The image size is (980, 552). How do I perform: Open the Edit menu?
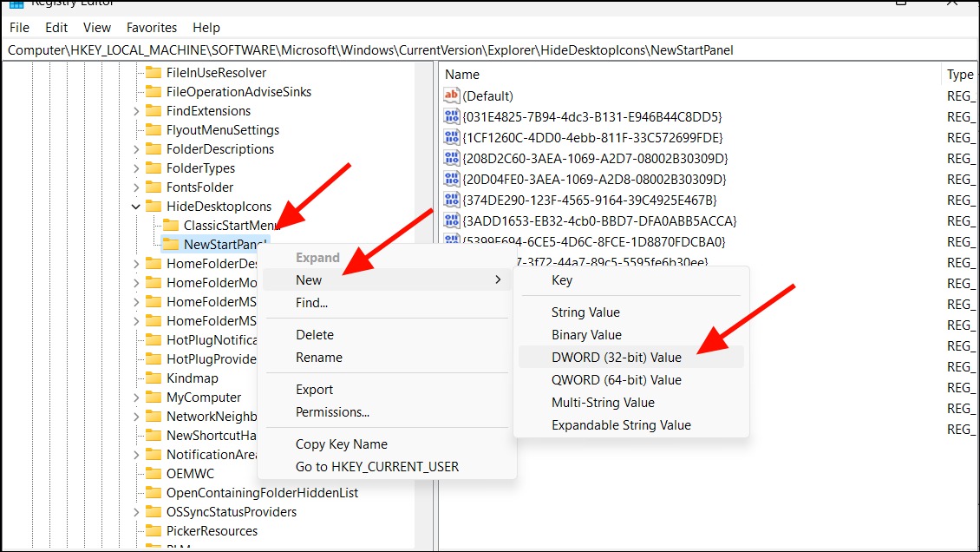pyautogui.click(x=56, y=28)
